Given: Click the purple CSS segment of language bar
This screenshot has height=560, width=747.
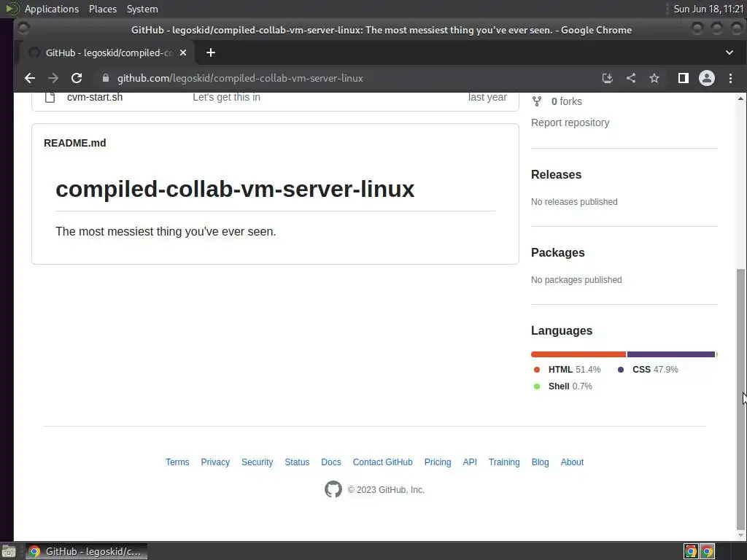Looking at the screenshot, I should (x=671, y=354).
